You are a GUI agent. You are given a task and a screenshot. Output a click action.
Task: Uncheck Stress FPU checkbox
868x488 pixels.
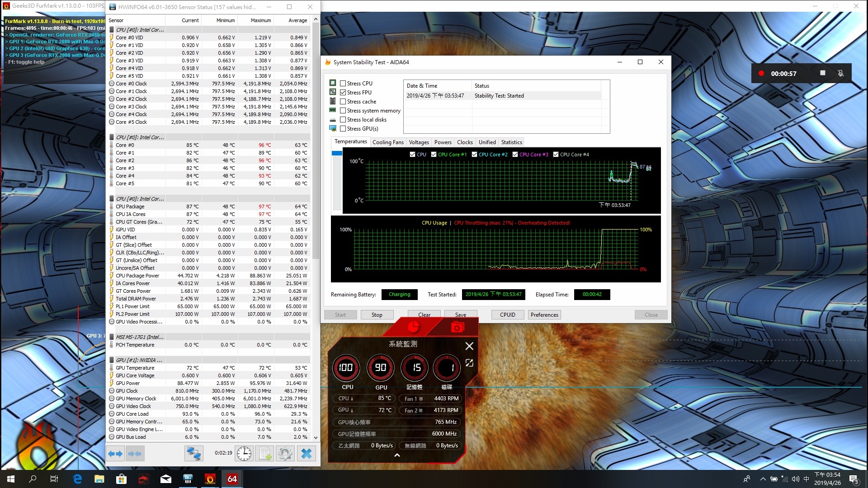(343, 93)
